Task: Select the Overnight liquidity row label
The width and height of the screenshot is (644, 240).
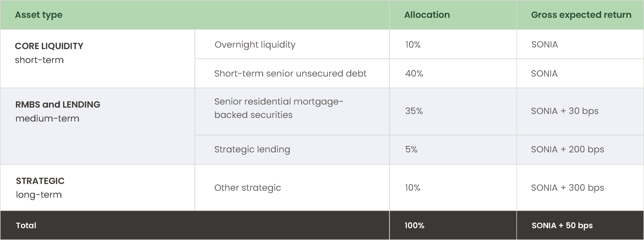Action: [x=255, y=45]
